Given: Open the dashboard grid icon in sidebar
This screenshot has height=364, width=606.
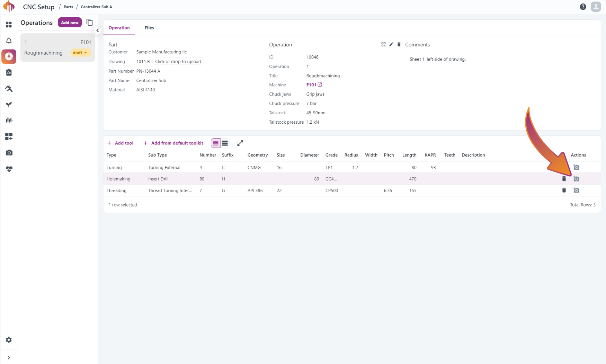Looking at the screenshot, I should [x=9, y=25].
